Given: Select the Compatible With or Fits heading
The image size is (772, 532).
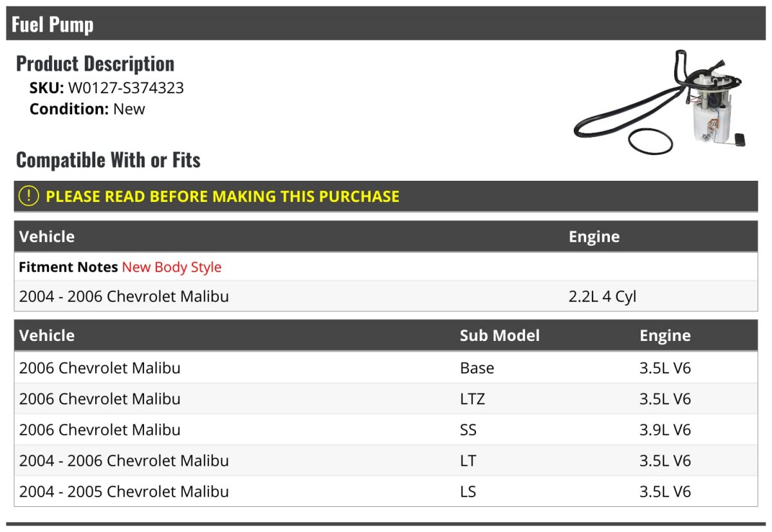Looking at the screenshot, I should (x=108, y=160).
